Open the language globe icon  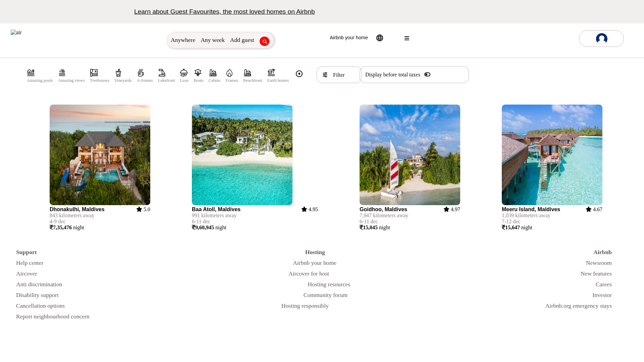point(380,38)
